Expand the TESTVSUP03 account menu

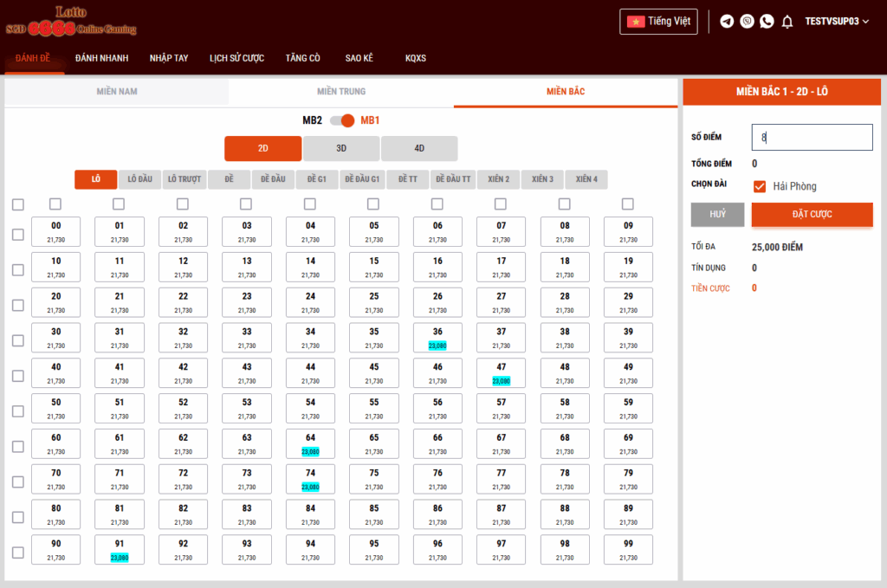pos(837,22)
